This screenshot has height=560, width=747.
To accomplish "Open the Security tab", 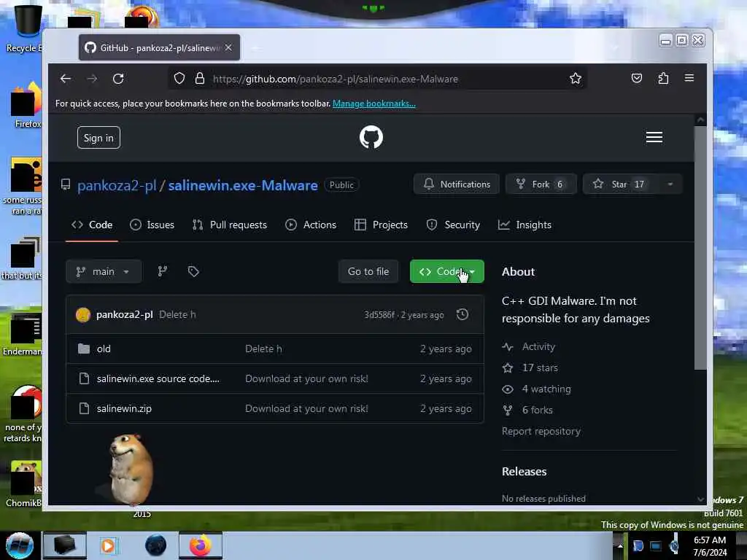I will [x=453, y=225].
